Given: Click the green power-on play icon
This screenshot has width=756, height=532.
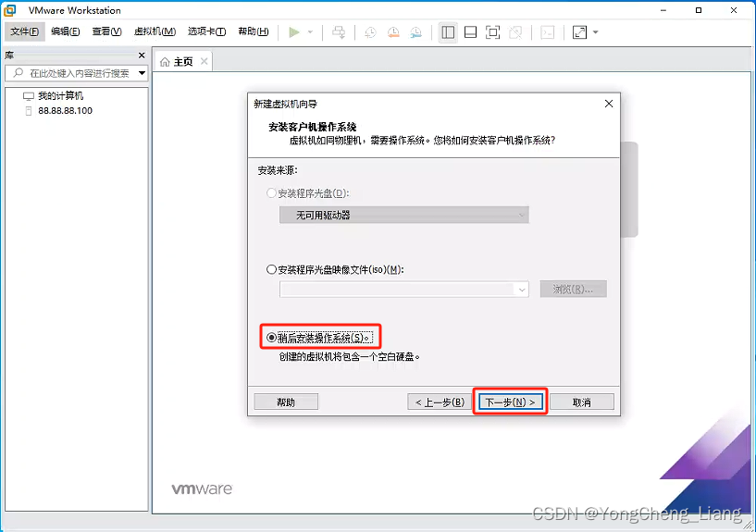Looking at the screenshot, I should (x=294, y=32).
